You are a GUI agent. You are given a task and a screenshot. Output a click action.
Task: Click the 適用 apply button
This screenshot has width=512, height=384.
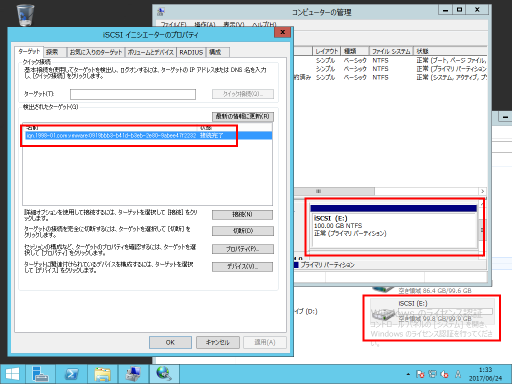point(265,342)
